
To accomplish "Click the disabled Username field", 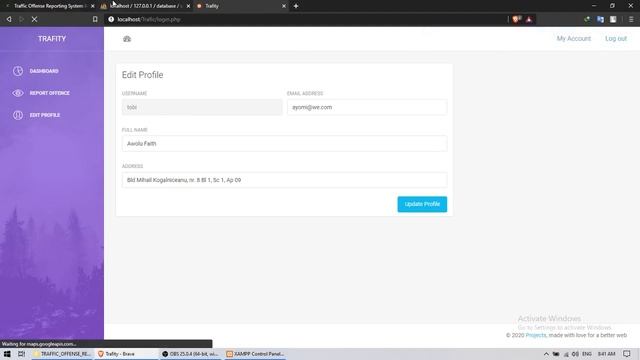I will (x=202, y=107).
